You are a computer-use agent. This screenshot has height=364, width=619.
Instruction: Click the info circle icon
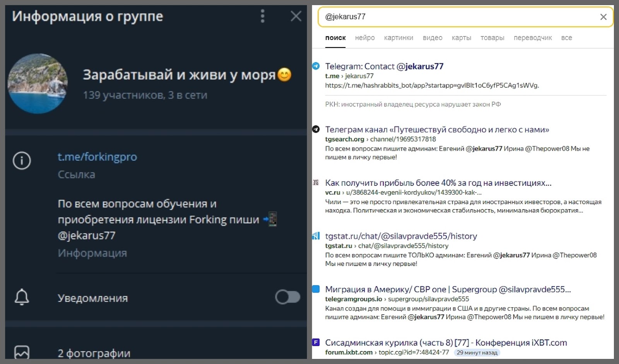pyautogui.click(x=22, y=161)
